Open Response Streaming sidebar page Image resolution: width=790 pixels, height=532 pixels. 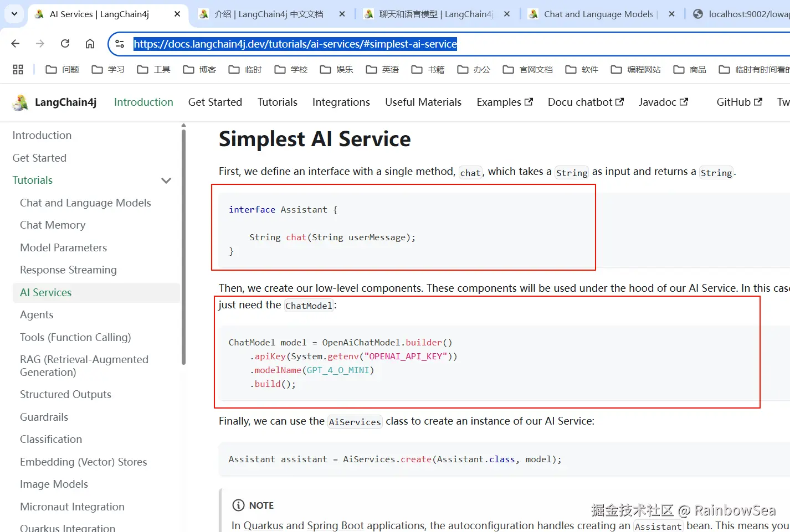click(68, 270)
